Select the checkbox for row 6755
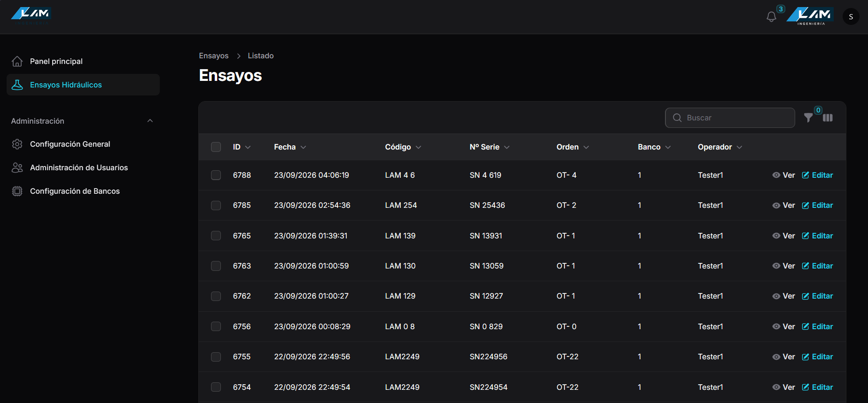The height and width of the screenshot is (403, 868). pos(216,356)
